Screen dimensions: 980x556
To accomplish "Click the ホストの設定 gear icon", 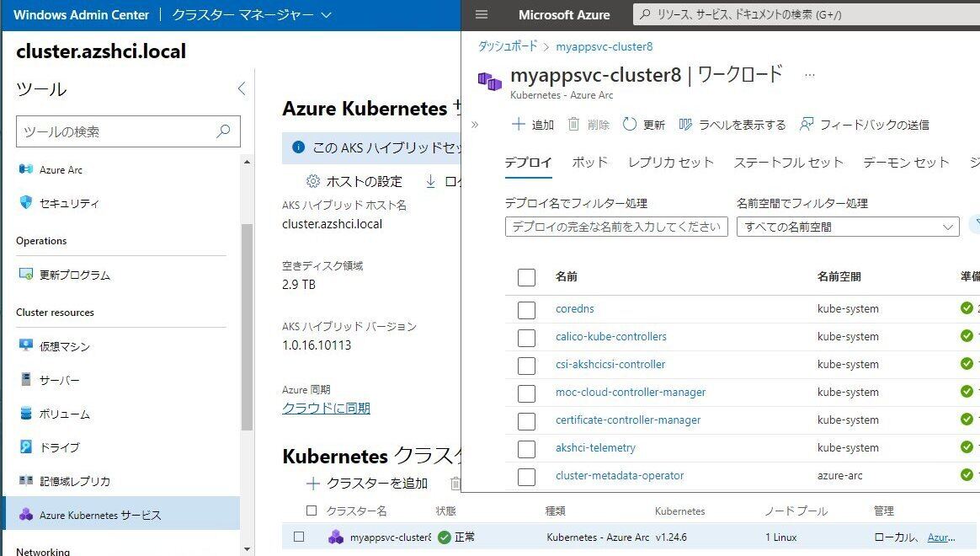I will pos(313,181).
